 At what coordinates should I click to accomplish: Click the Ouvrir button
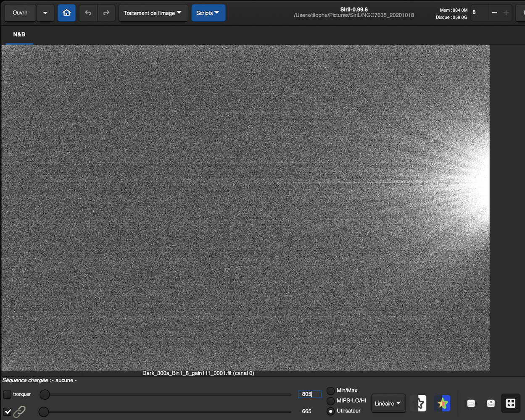[20, 13]
